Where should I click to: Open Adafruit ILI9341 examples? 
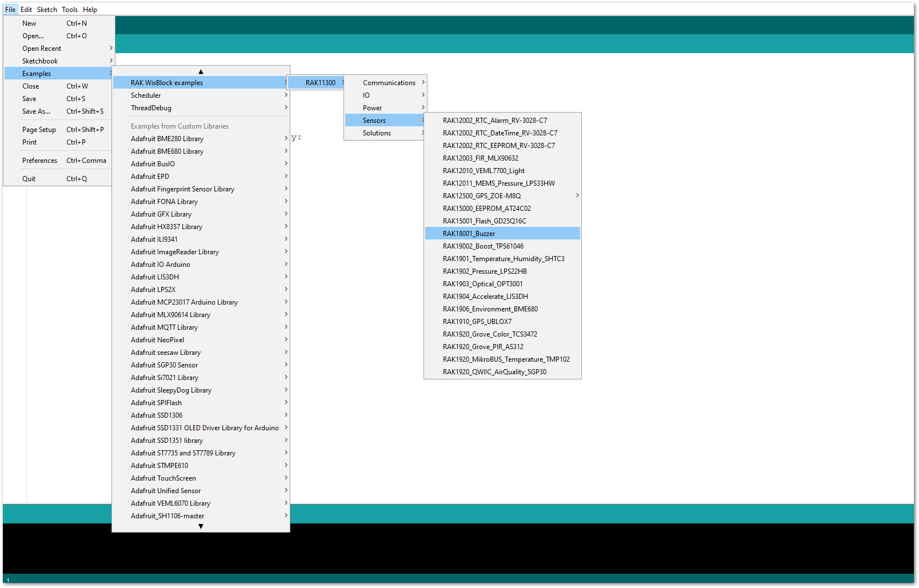click(201, 239)
